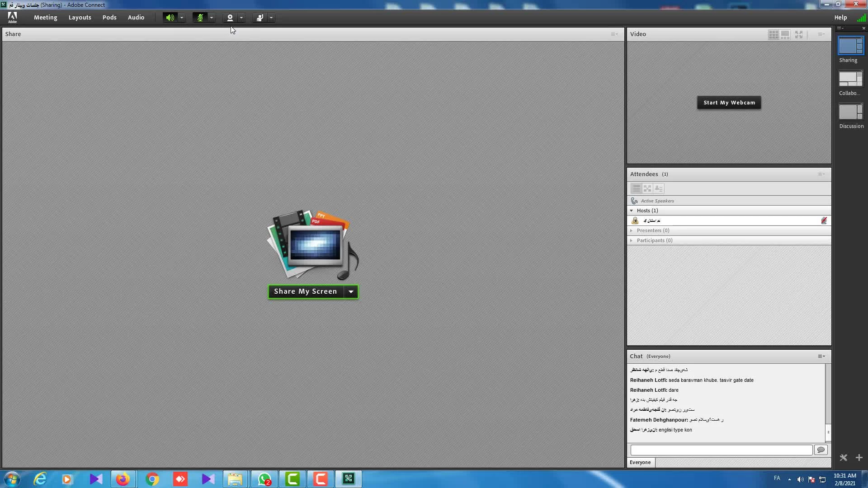Screen dimensions: 868x488
Task: Click the chat message input field
Action: [721, 450]
